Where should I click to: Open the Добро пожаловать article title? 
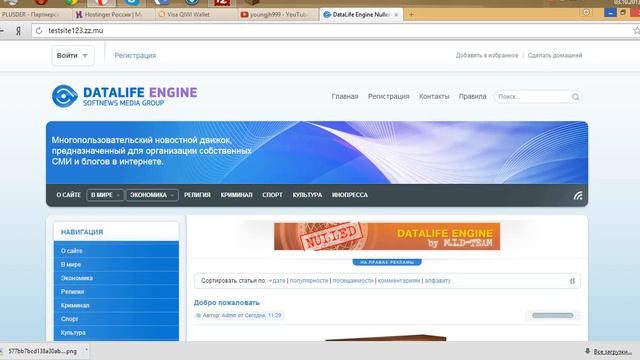coord(227,303)
